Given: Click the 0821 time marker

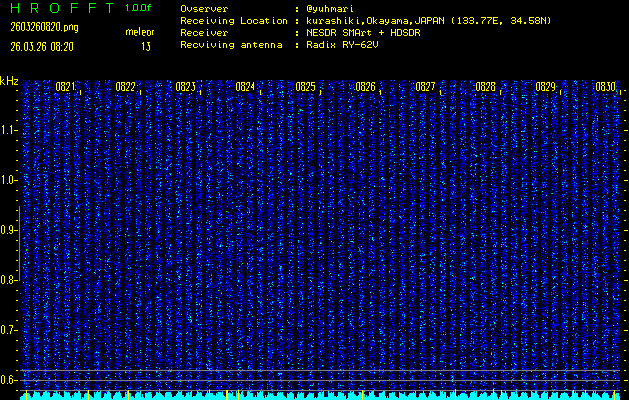Looking at the screenshot, I should pyautogui.click(x=65, y=87).
